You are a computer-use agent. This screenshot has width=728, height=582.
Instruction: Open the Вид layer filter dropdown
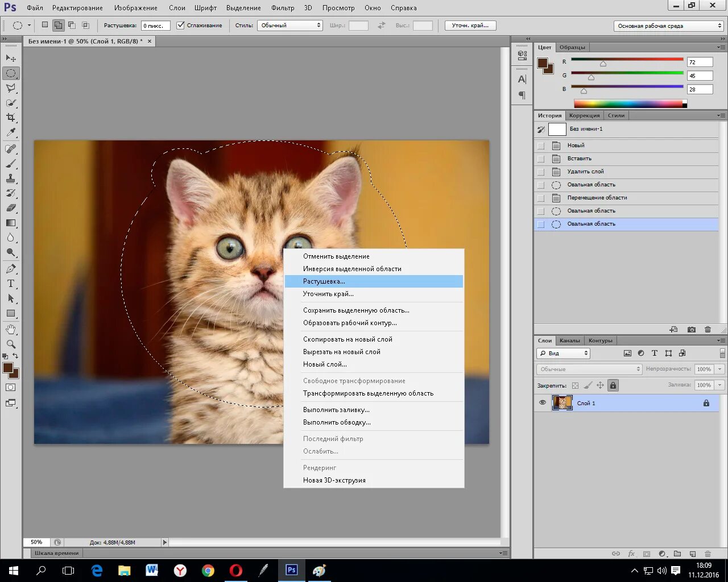[563, 353]
